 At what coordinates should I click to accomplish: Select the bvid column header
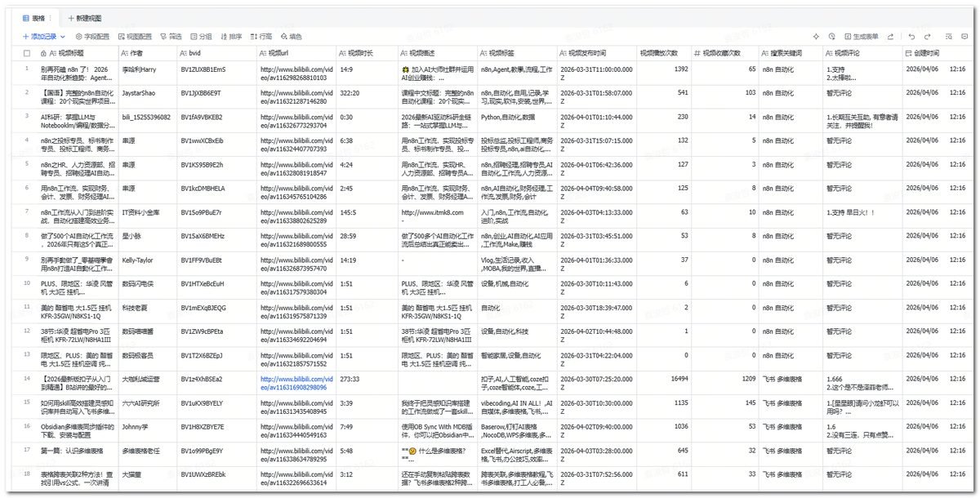click(216, 53)
